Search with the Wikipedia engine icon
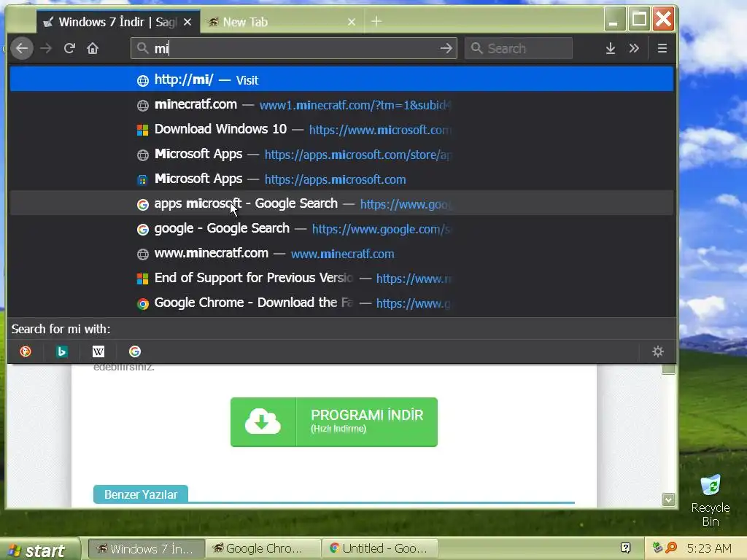Screen dimensions: 747x560 click(98, 351)
